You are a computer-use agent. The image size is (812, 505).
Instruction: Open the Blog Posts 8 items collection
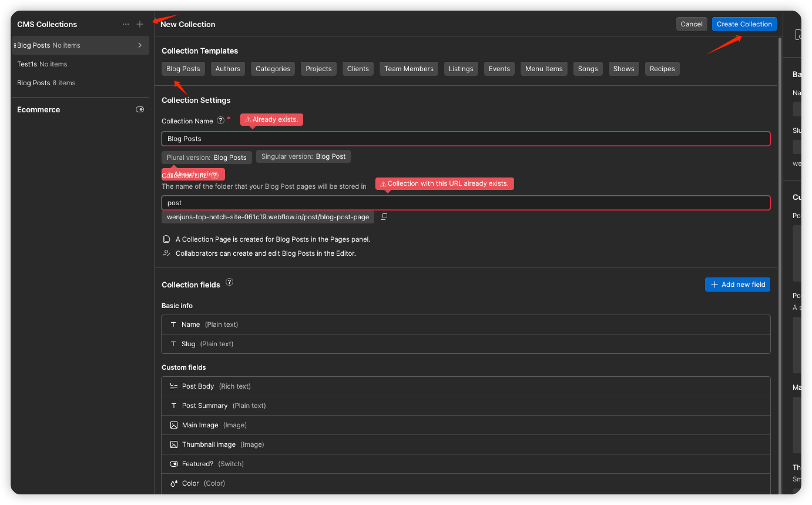coord(81,83)
